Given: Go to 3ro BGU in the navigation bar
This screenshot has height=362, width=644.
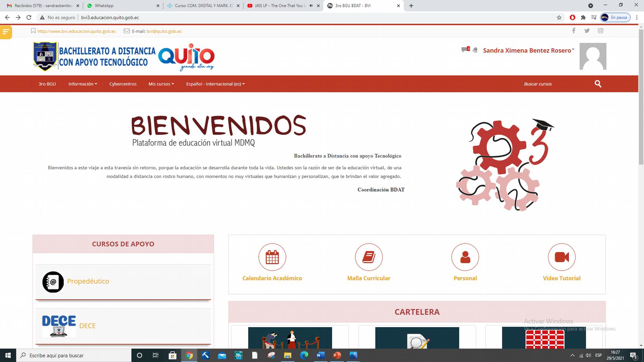Looking at the screenshot, I should pos(47,84).
